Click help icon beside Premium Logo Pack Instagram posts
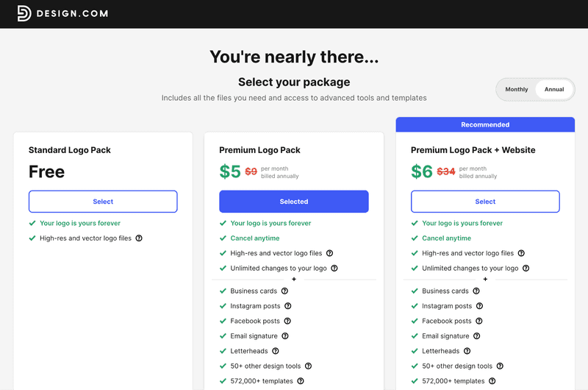Screen dimensions: 588x390 [x=288, y=306]
